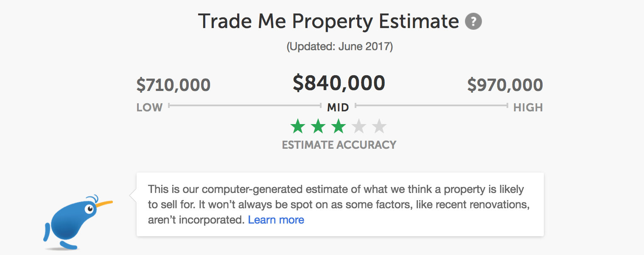This screenshot has width=644, height=255.
Task: Open the Learn more link
Action: tap(276, 220)
